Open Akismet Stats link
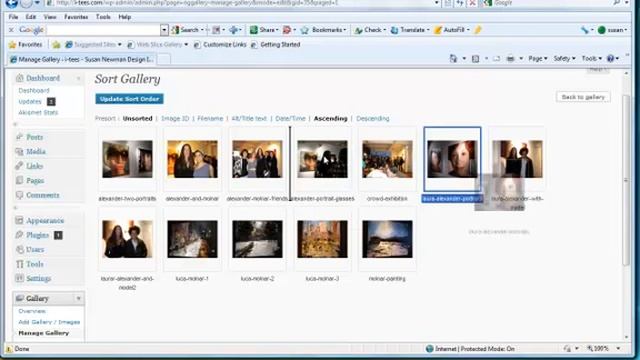Viewport: 640px width, 360px height. (38, 112)
